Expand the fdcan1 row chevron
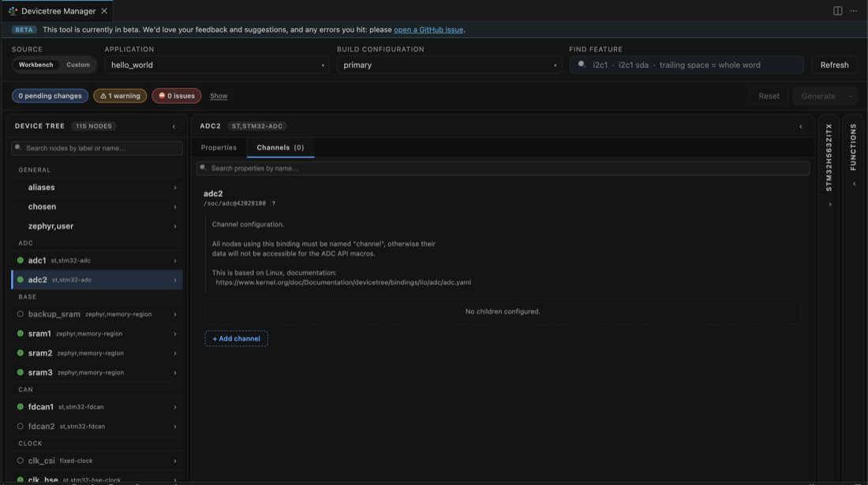The image size is (868, 485). click(x=175, y=407)
